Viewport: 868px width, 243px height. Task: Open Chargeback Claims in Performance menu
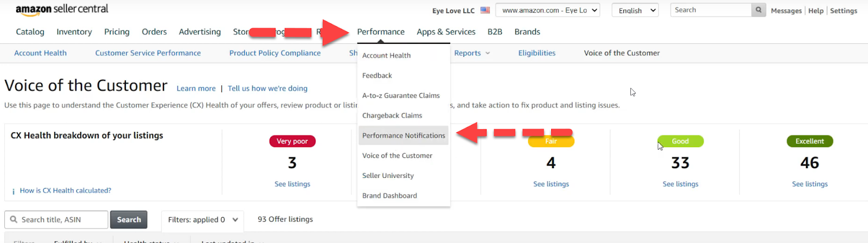[x=392, y=116]
